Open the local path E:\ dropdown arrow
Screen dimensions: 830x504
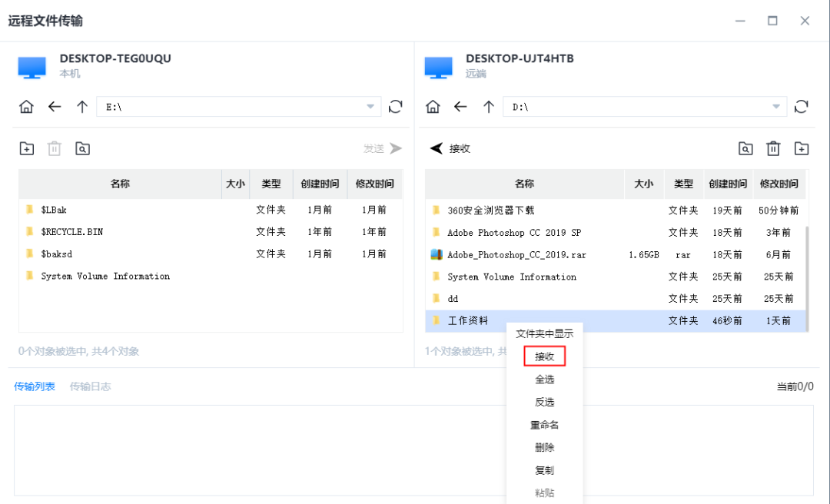pos(370,107)
